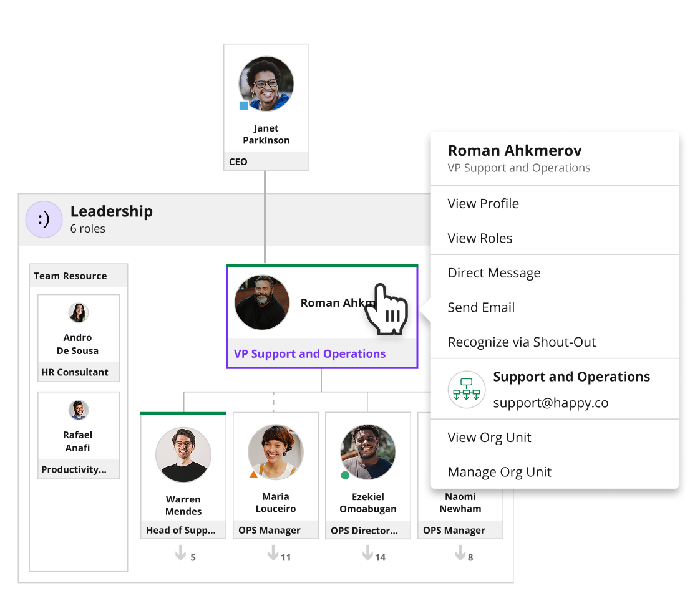Choose Direct Message in the popup menu
The image size is (700, 601).
tap(493, 272)
